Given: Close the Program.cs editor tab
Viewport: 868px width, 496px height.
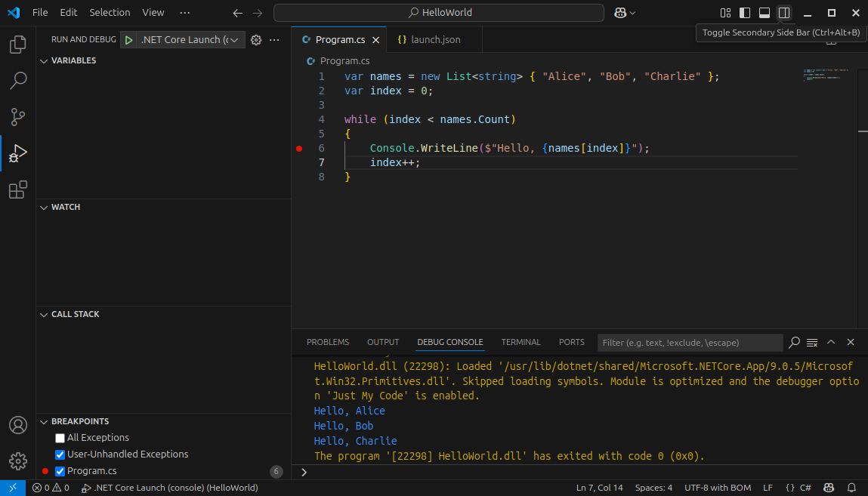Looking at the screenshot, I should click(x=376, y=40).
